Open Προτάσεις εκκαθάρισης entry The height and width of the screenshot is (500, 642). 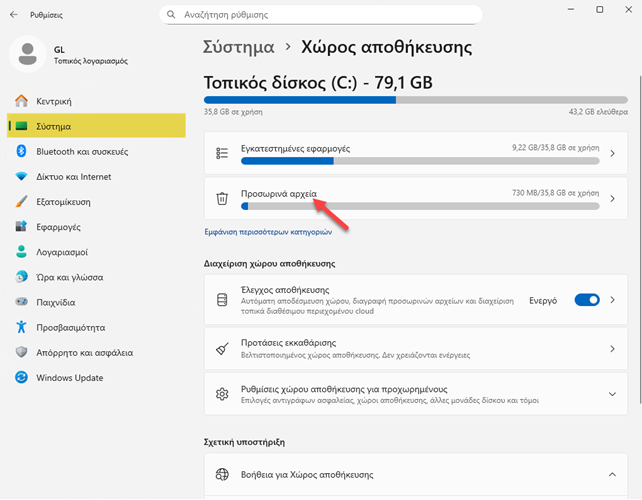pos(416,349)
